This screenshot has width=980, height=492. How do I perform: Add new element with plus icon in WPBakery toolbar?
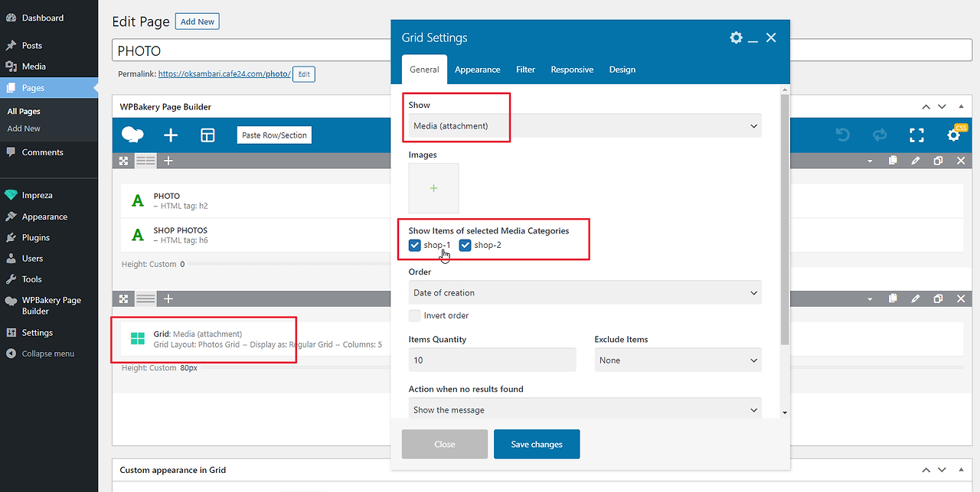171,135
